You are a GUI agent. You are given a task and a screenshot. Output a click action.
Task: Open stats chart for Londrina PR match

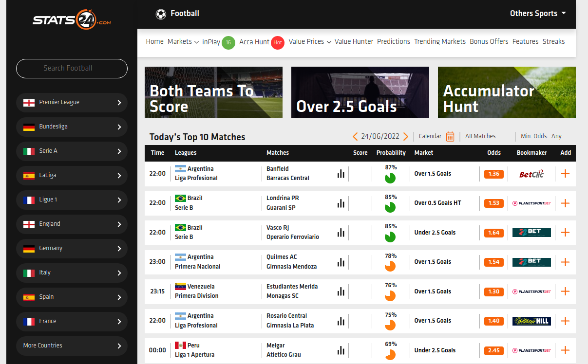pos(341,203)
